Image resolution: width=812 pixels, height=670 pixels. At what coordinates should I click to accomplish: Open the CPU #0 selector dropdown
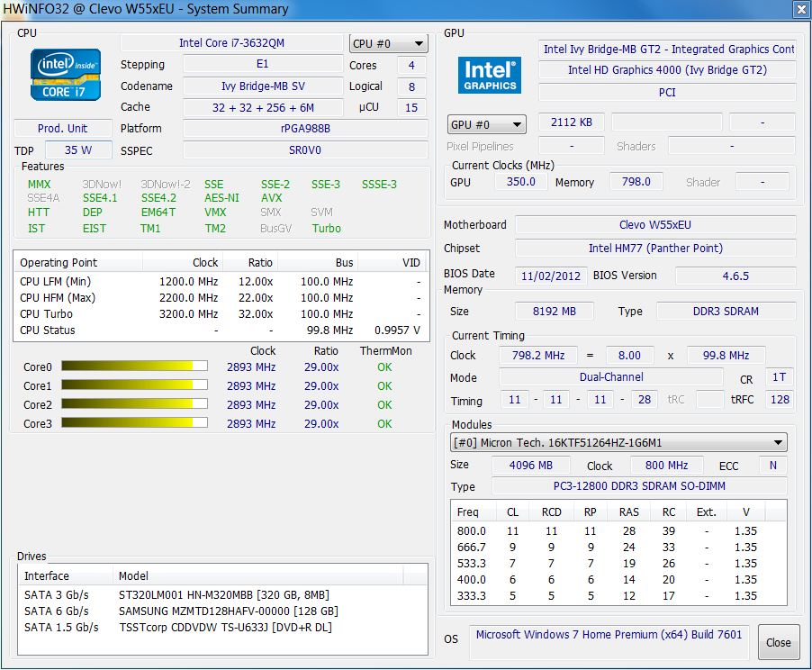pyautogui.click(x=388, y=43)
